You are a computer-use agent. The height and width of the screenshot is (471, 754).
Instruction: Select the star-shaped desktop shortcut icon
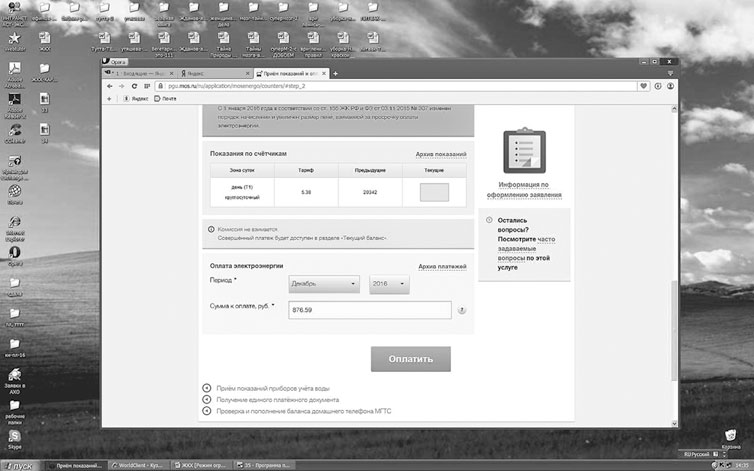(x=15, y=41)
